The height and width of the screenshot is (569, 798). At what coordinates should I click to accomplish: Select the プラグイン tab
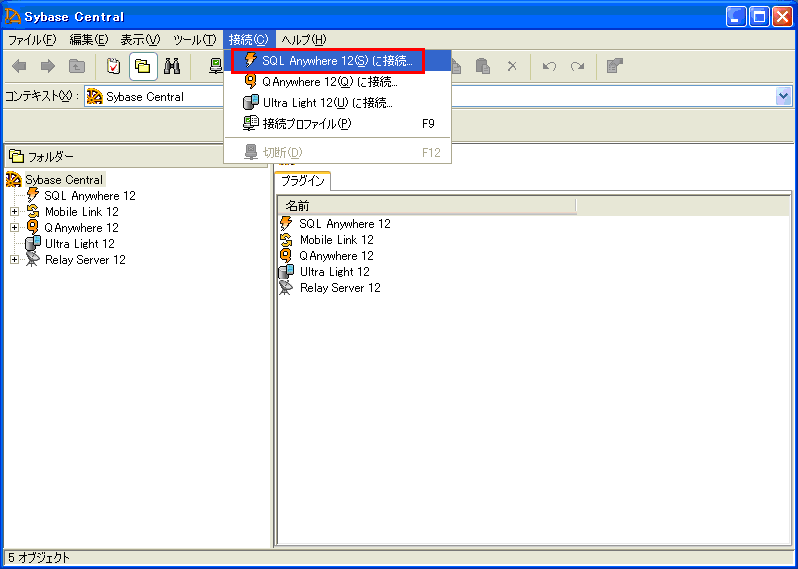pyautogui.click(x=303, y=181)
